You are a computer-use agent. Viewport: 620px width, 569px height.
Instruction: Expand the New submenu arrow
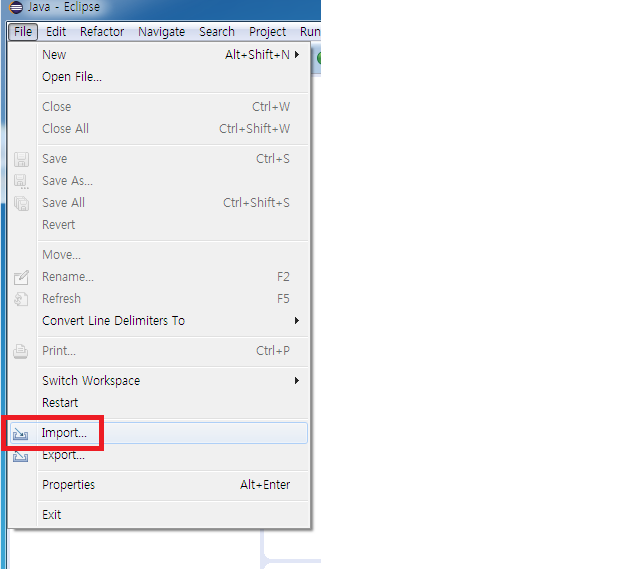click(297, 55)
